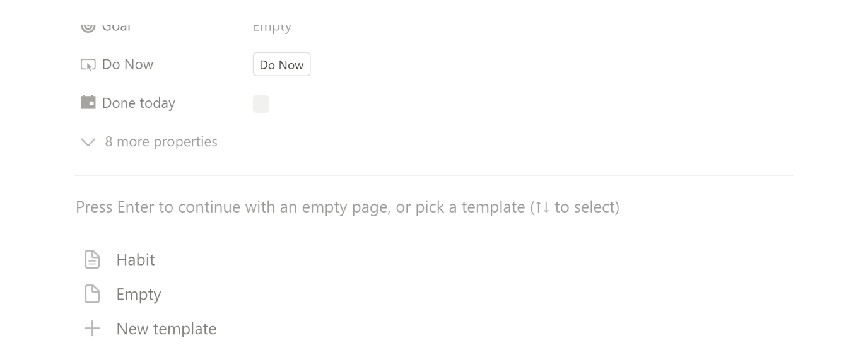Image resolution: width=868 pixels, height=362 pixels.
Task: Click the '↑↓ to select' hint text
Action: (576, 207)
